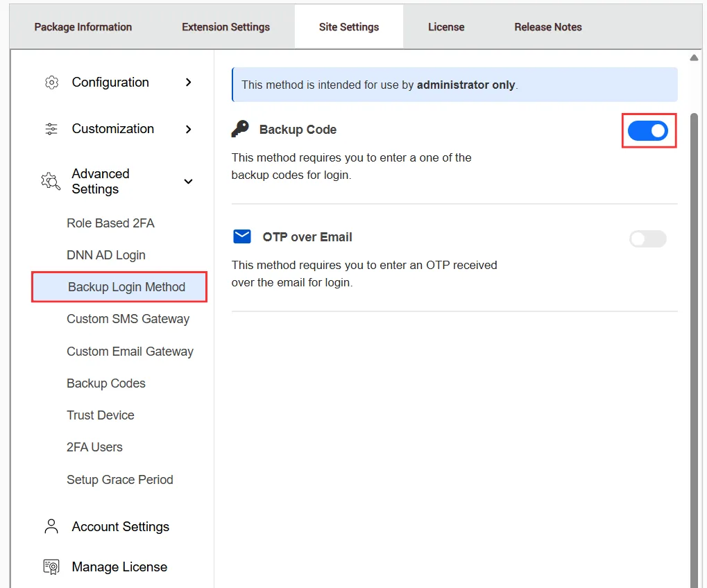The width and height of the screenshot is (707, 588).
Task: Click the Advanced Settings gear icon
Action: 50,182
